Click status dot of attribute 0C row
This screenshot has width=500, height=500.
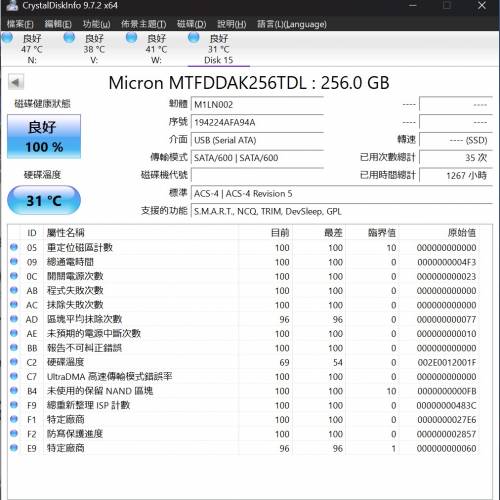[x=14, y=276]
